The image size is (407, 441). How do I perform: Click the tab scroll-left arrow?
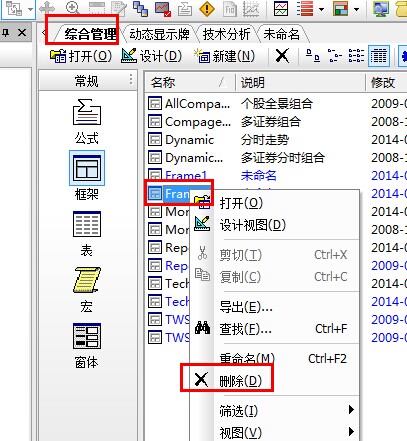point(44,32)
